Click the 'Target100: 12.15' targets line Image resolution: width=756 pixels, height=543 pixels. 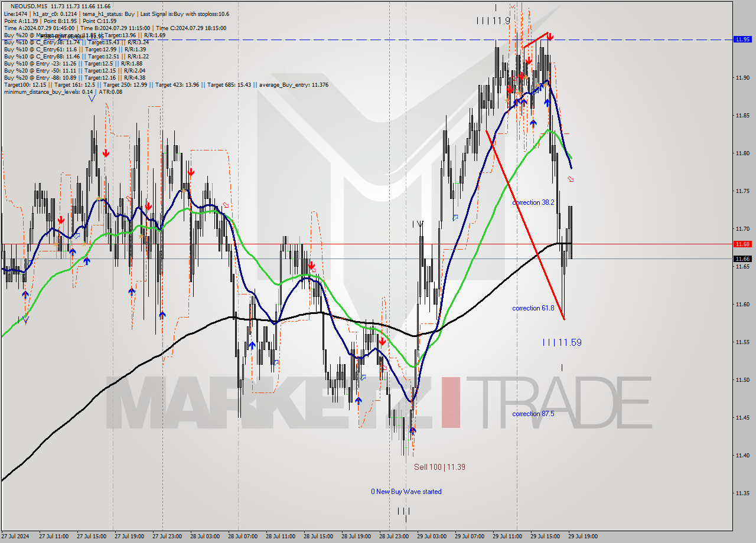coord(165,84)
